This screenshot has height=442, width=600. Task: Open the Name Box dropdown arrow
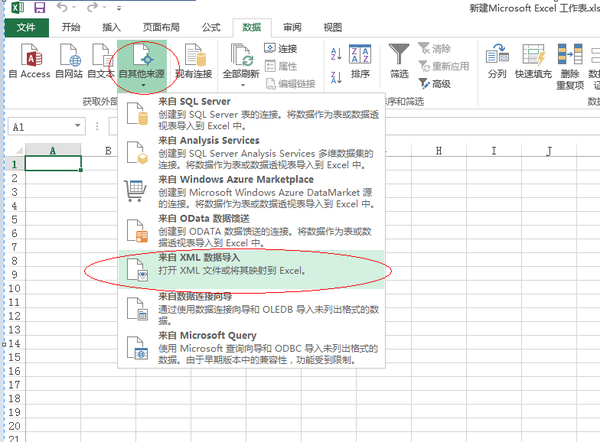pyautogui.click(x=78, y=126)
